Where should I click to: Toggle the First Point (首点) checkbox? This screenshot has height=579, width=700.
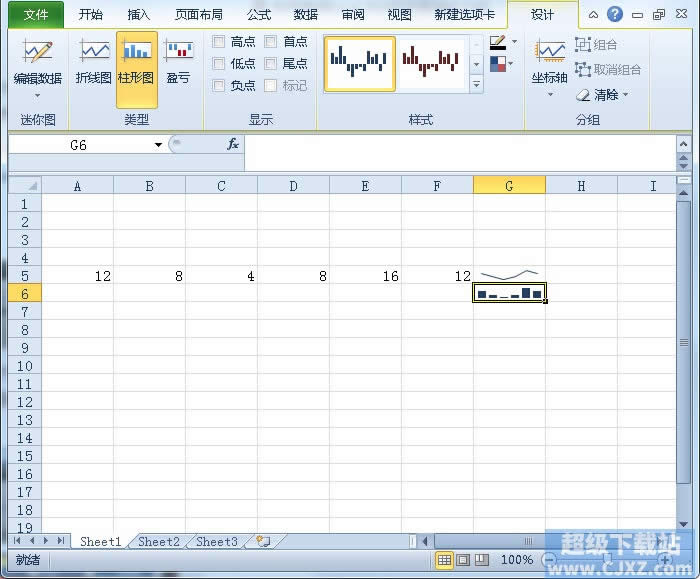tap(271, 42)
